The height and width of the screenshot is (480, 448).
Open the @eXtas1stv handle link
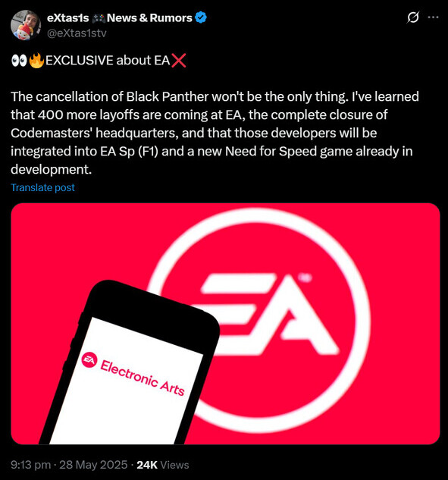pyautogui.click(x=77, y=33)
